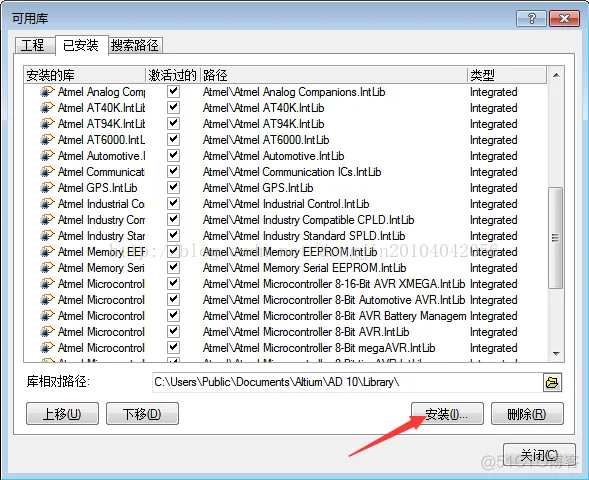This screenshot has height=480, width=589.
Task: Click the 库相对路径 path input field
Action: 347,382
